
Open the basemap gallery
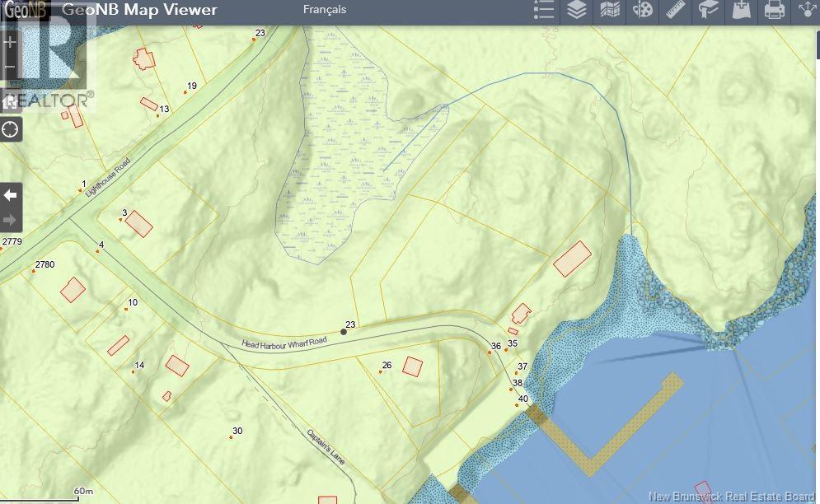point(610,10)
